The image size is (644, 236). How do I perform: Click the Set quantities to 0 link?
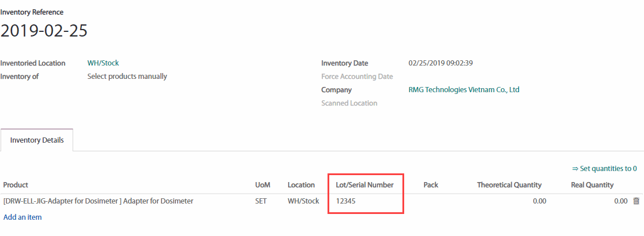coord(604,169)
